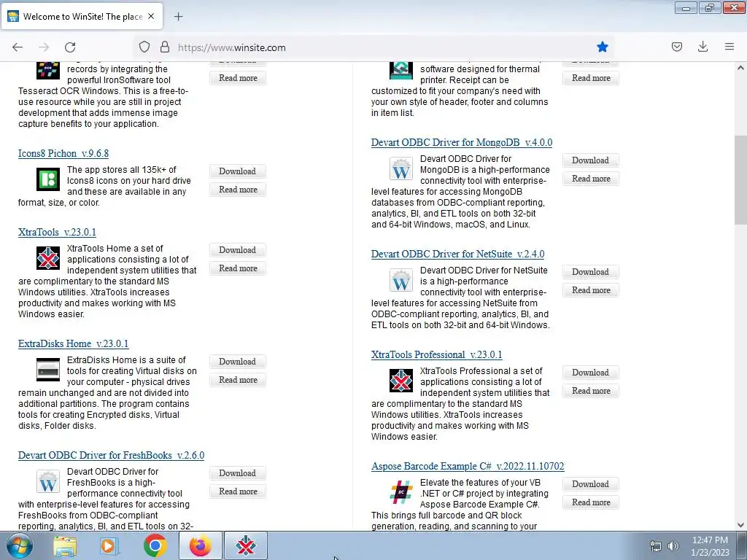Click the ExtraDisks Home drive icon

(48, 370)
